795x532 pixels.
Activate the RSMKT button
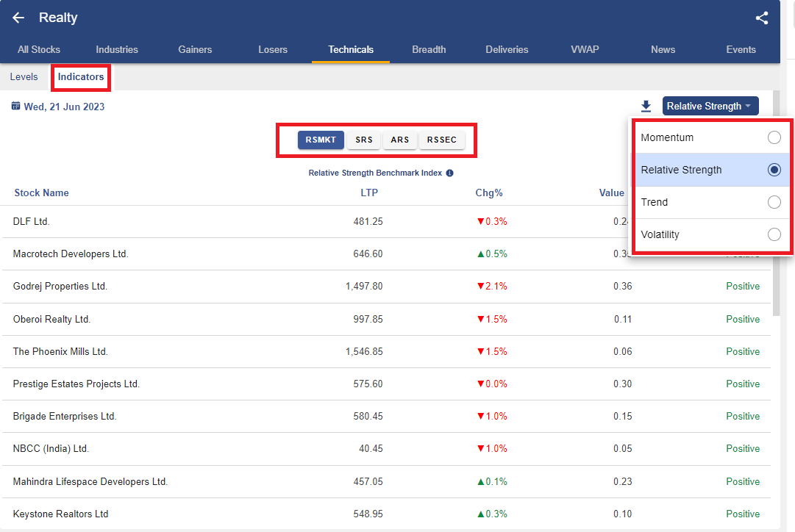[x=321, y=140]
